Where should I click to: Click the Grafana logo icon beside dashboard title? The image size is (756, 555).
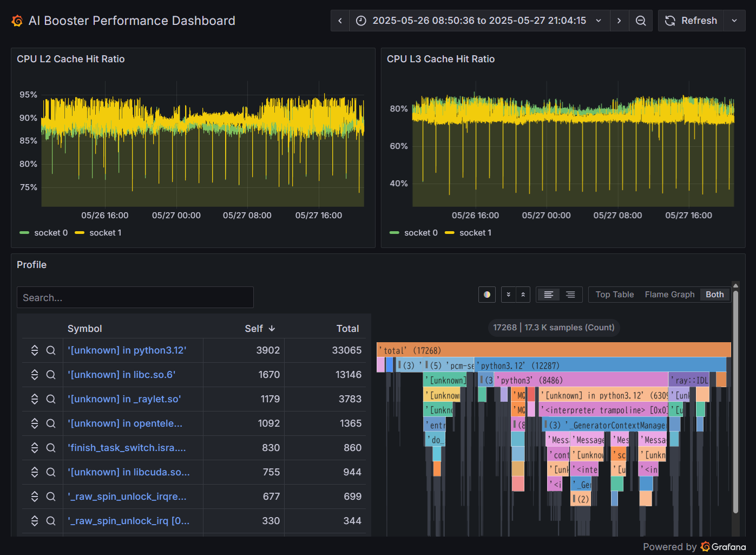[17, 21]
